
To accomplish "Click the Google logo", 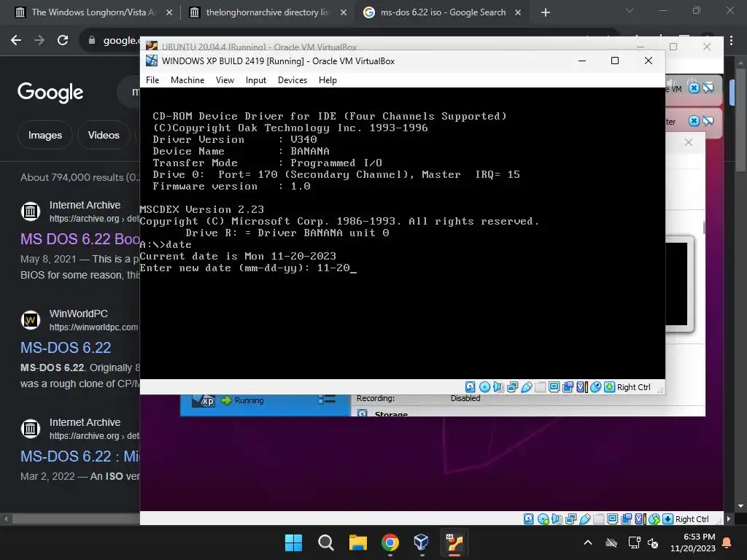I will pos(50,93).
